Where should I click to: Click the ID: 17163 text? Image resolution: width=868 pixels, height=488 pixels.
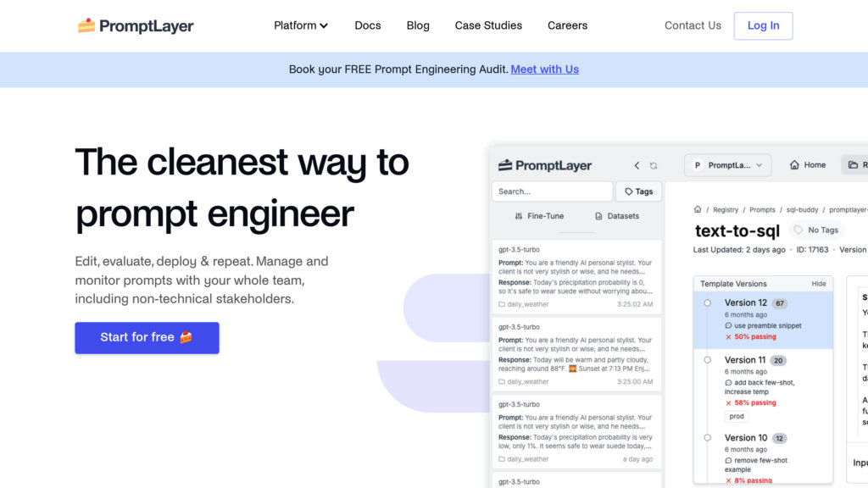click(x=812, y=250)
